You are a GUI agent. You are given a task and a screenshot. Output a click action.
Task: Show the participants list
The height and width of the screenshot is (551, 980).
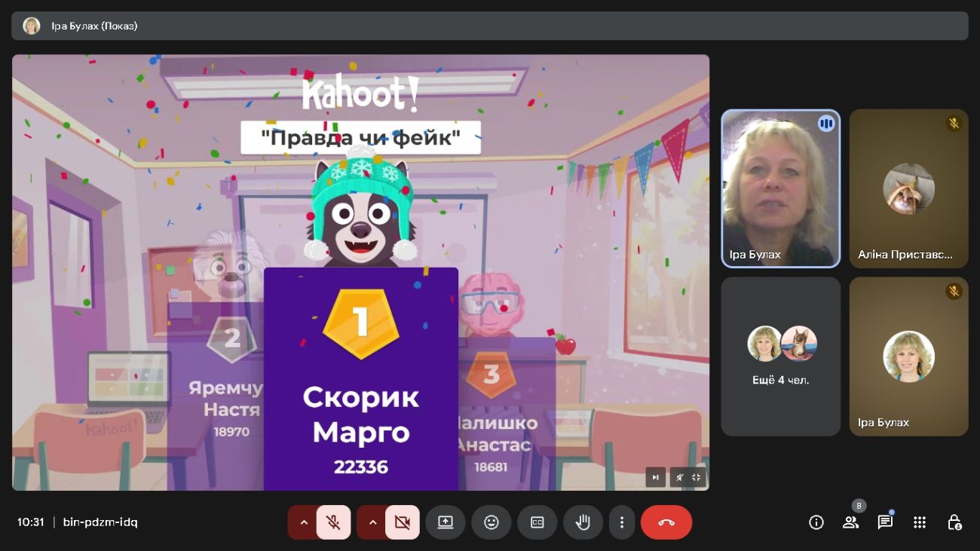pos(850,522)
